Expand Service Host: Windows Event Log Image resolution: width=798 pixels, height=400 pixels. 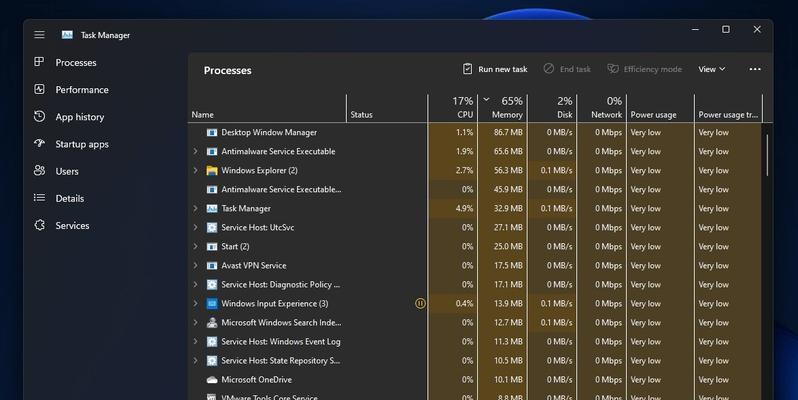coord(195,341)
